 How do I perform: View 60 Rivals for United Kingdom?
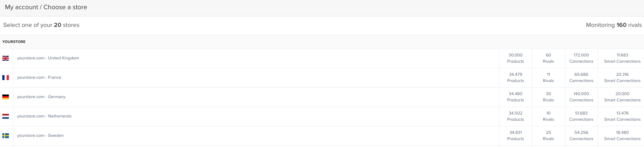pyautogui.click(x=548, y=58)
